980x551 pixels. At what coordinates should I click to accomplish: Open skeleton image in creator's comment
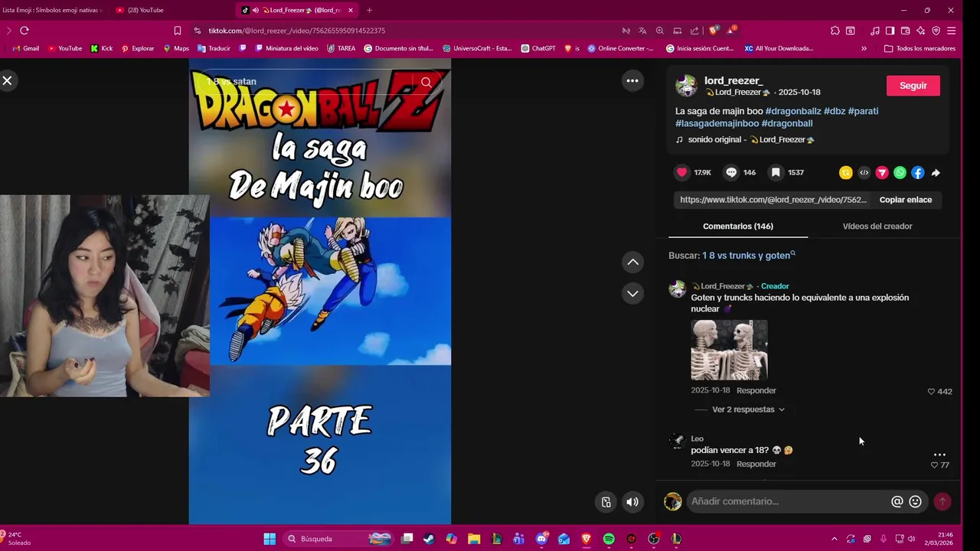pos(729,350)
